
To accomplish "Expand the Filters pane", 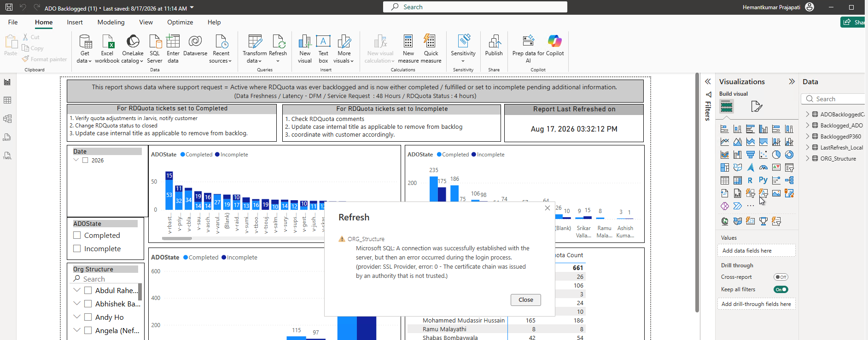I will click(x=708, y=81).
